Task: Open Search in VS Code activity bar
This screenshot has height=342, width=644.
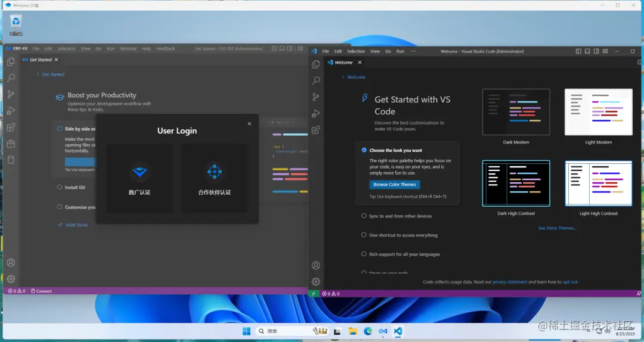Action: [x=316, y=80]
